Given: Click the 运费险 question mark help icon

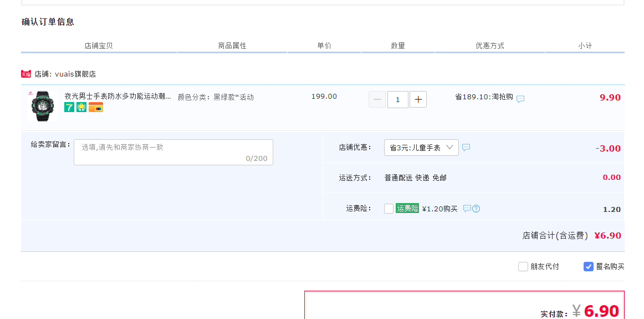Looking at the screenshot, I should 476,209.
